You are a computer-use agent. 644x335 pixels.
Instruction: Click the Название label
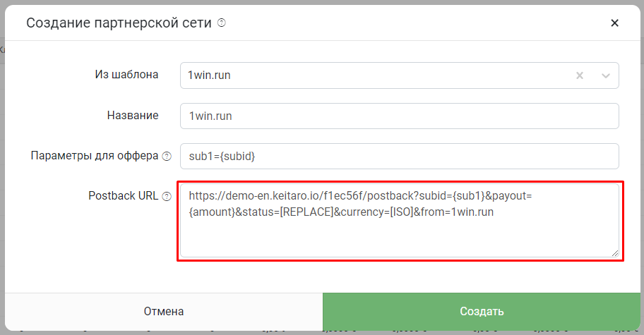(133, 115)
